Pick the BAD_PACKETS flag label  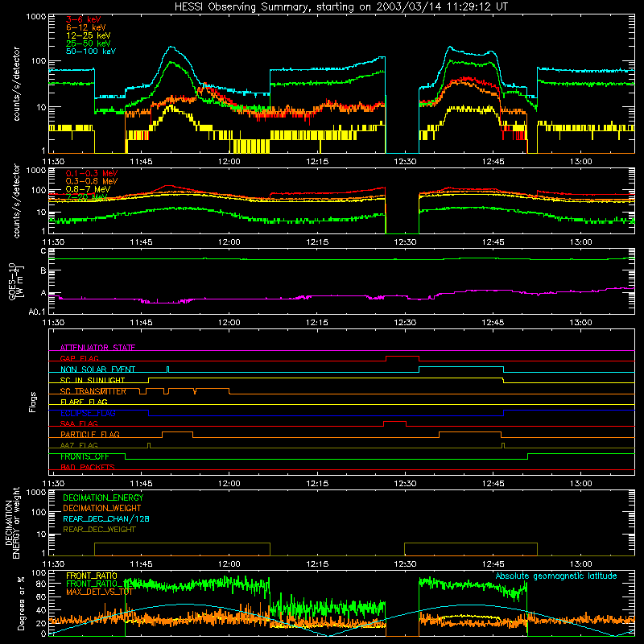point(88,468)
